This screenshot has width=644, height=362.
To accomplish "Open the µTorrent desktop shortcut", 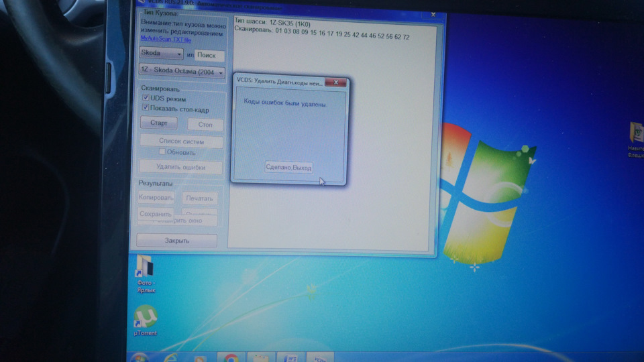I will [146, 320].
